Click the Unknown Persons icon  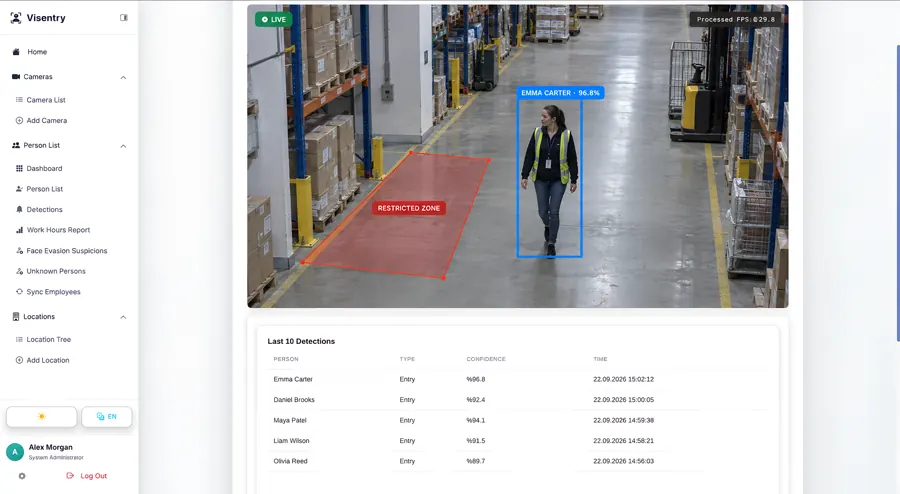(x=19, y=271)
